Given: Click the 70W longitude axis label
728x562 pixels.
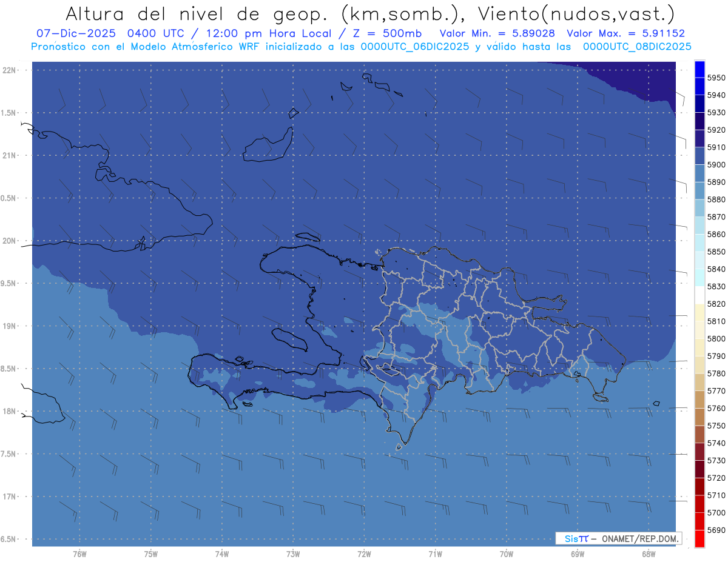Looking at the screenshot, I should (x=507, y=554).
